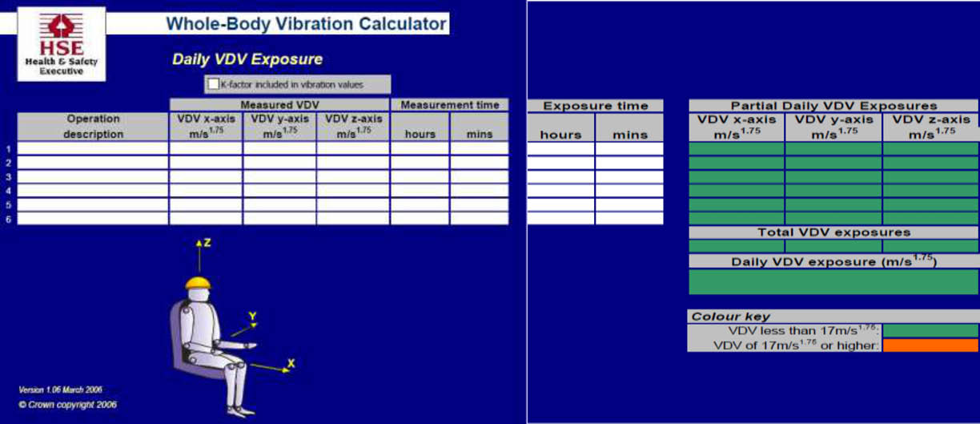Select row 1 partial VDV x-axis result cell
The image size is (980, 424).
click(x=737, y=148)
